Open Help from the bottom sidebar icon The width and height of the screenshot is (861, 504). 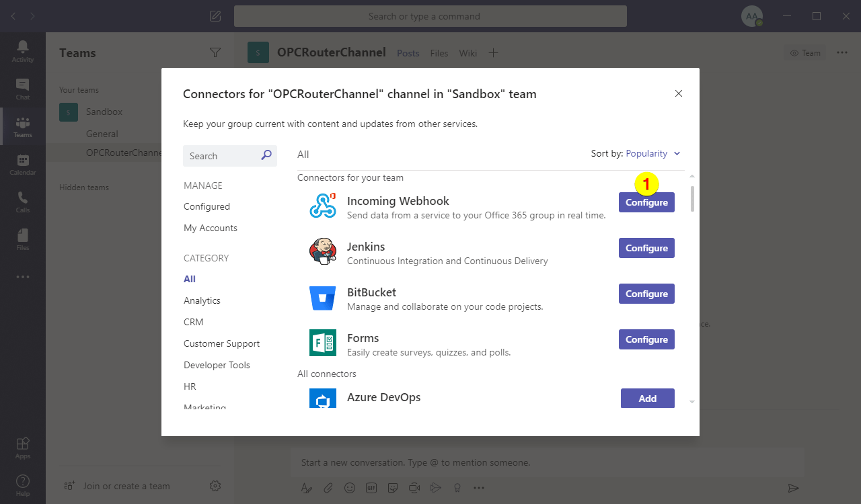click(22, 482)
